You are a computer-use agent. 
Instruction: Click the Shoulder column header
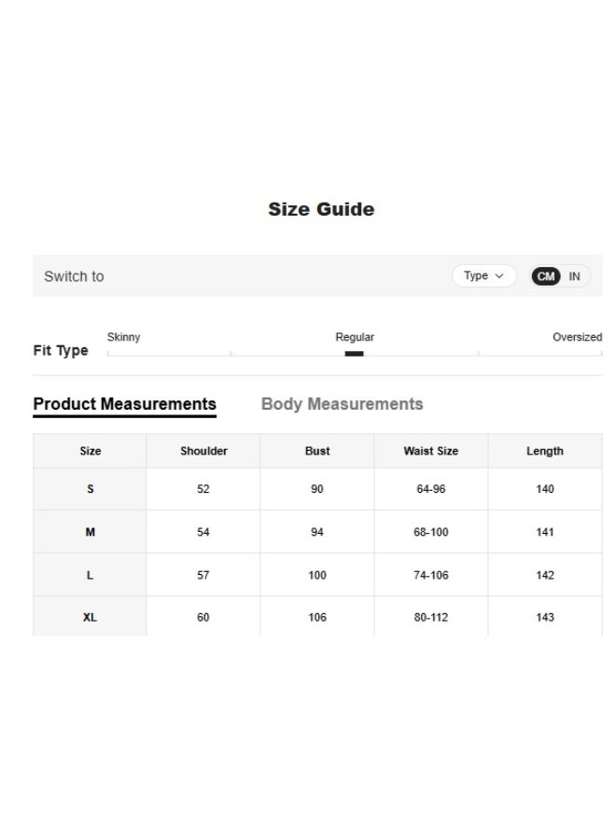(203, 451)
